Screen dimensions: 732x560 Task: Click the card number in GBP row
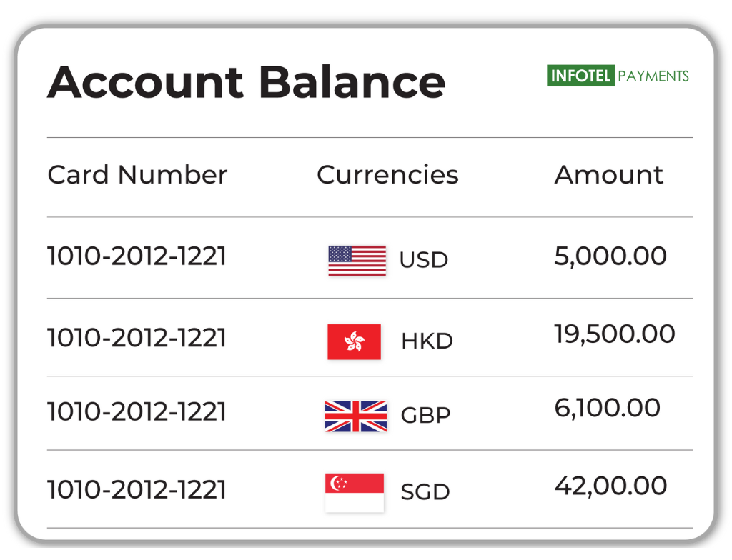[137, 412]
